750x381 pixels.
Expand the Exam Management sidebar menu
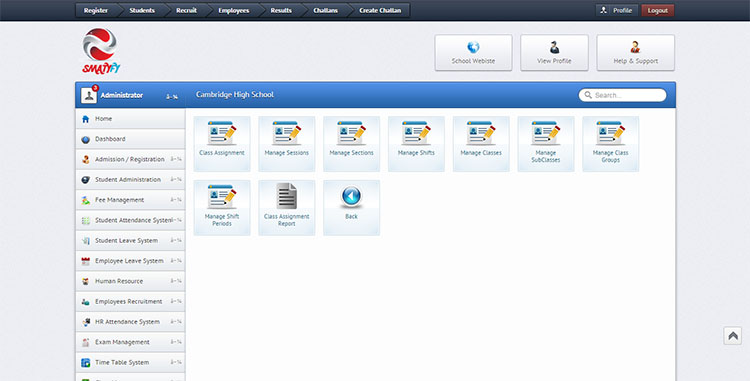pyautogui.click(x=130, y=342)
